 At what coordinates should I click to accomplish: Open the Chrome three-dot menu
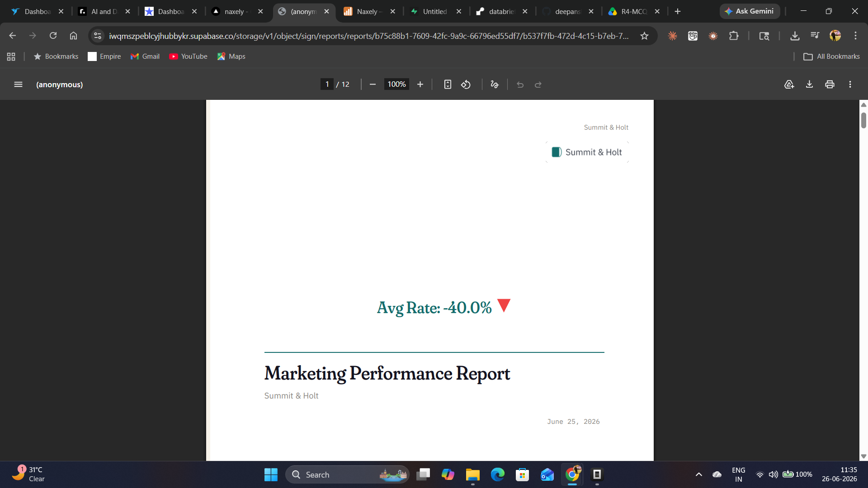pos(855,36)
